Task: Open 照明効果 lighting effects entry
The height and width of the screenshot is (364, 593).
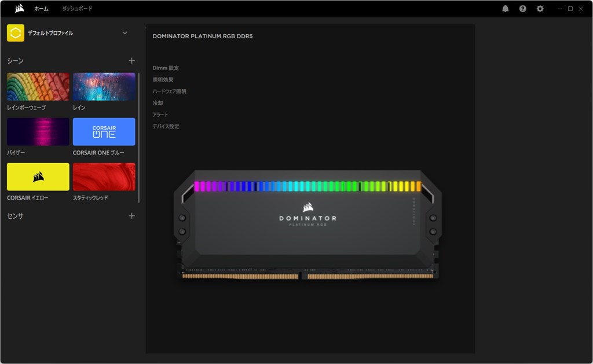Action: coord(163,80)
